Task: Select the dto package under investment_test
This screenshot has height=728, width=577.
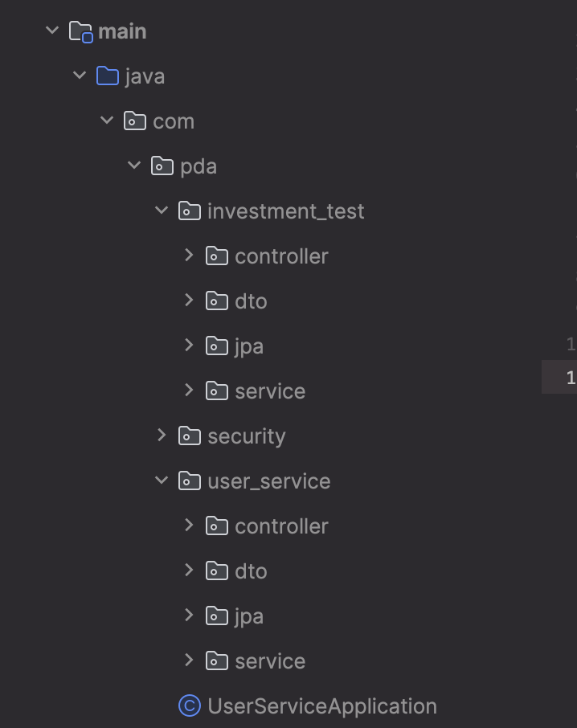Action: coord(250,301)
